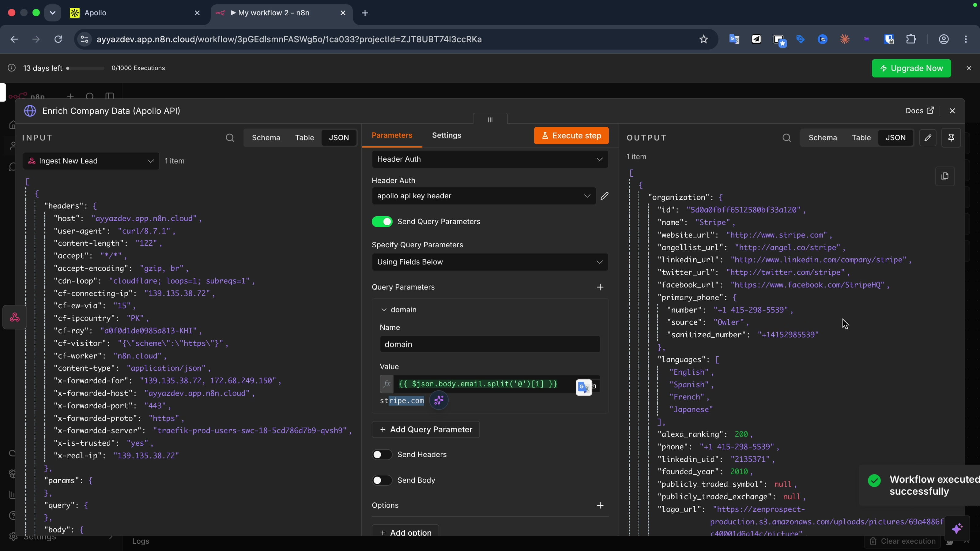Collapse the domain query parameter
This screenshot has height=551, width=980.
point(383,310)
